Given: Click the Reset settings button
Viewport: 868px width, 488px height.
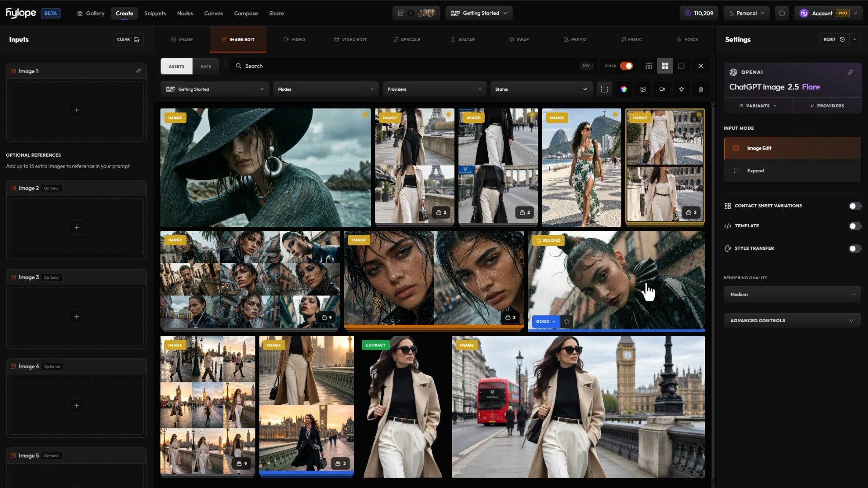Looking at the screenshot, I should [834, 39].
